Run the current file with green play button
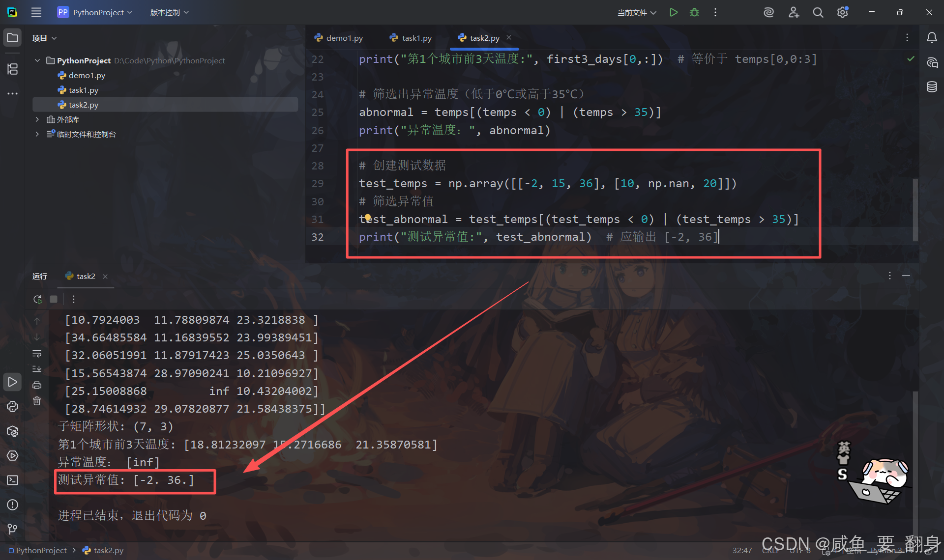Viewport: 944px width, 560px height. (x=674, y=12)
